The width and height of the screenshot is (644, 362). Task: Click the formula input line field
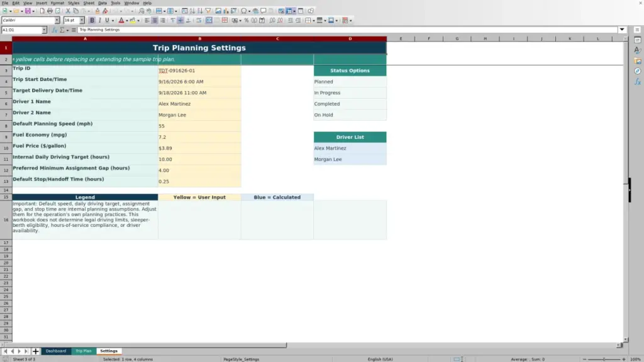[x=347, y=30]
